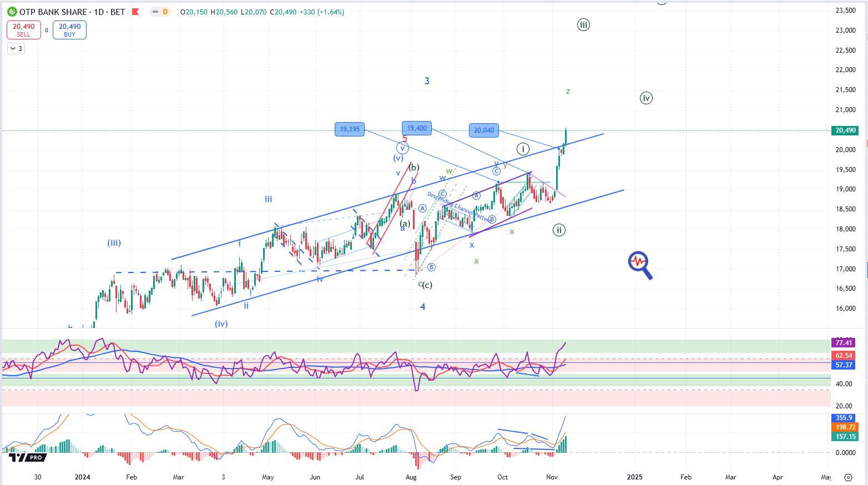Click the green z wave label
Viewport: 868px width, 485px height.
pyautogui.click(x=568, y=91)
